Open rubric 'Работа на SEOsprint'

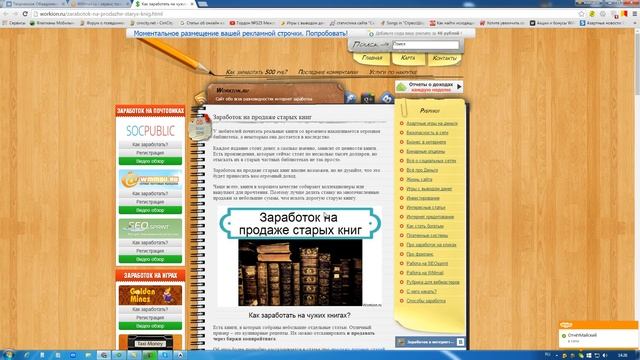427,263
